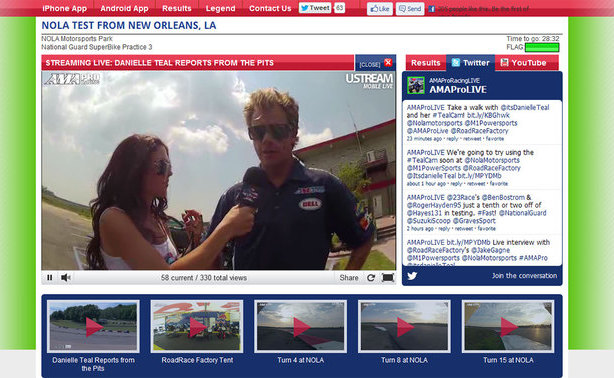Click Join the conversation link
This screenshot has height=378, width=614.
(524, 276)
